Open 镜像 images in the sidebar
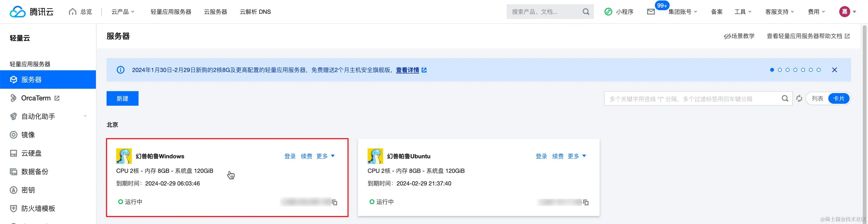The height and width of the screenshot is (224, 868). pyautogui.click(x=28, y=135)
